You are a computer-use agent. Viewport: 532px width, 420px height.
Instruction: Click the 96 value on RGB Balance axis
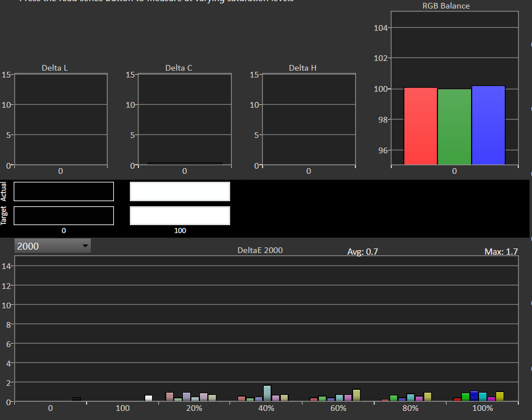tap(383, 150)
